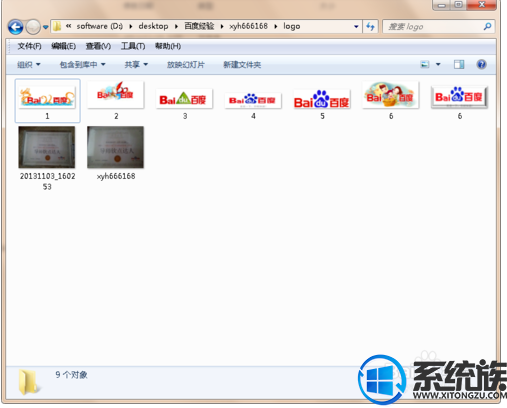The image size is (507, 408).
Task: Open the 工具(T) menu
Action: [x=133, y=46]
